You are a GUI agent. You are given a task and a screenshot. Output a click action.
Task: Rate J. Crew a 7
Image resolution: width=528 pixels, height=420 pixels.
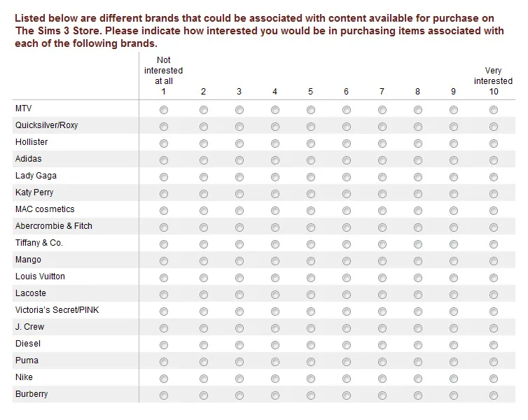(x=382, y=328)
